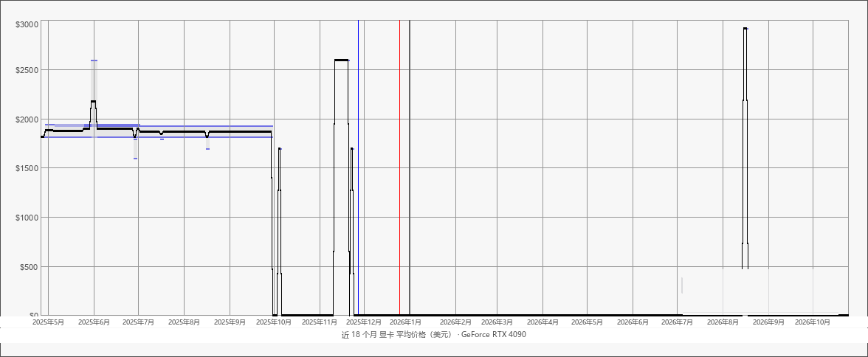Click the $2000 y-axis label
Screen dimensions: 868x357
27,119
